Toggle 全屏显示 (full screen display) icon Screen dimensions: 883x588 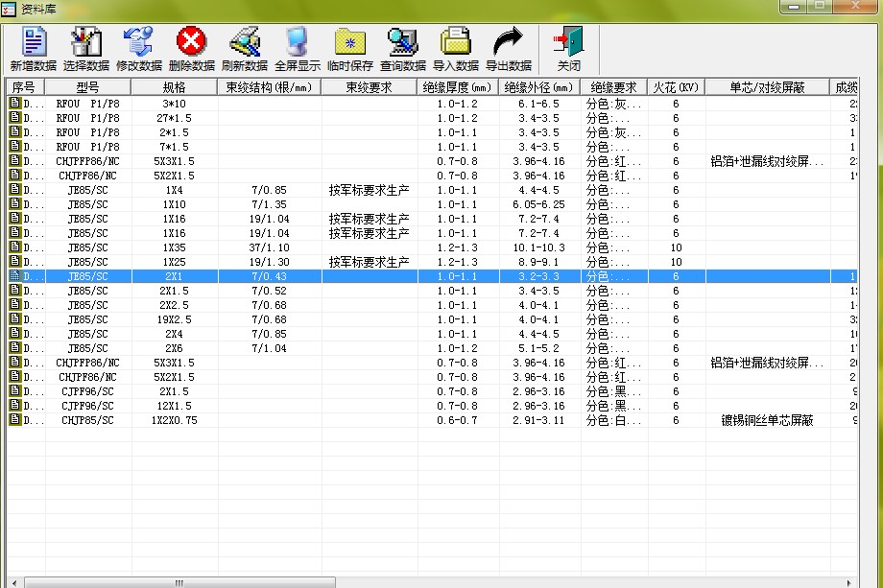tap(298, 42)
